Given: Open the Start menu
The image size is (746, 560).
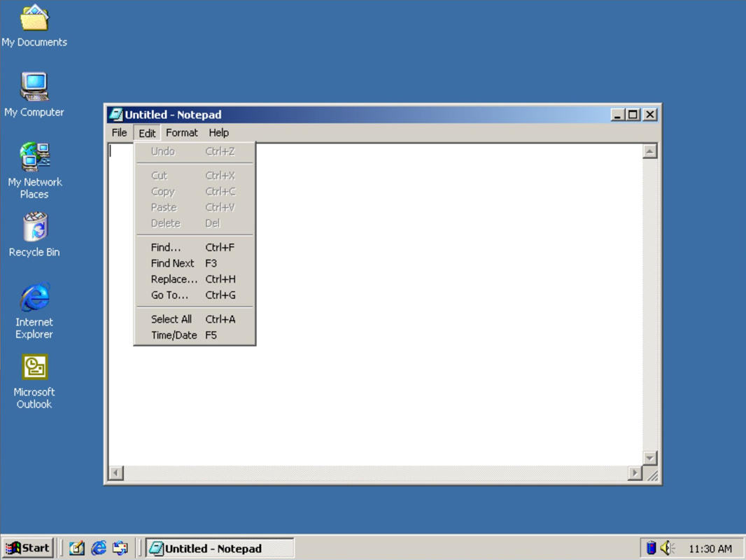Looking at the screenshot, I should [28, 548].
